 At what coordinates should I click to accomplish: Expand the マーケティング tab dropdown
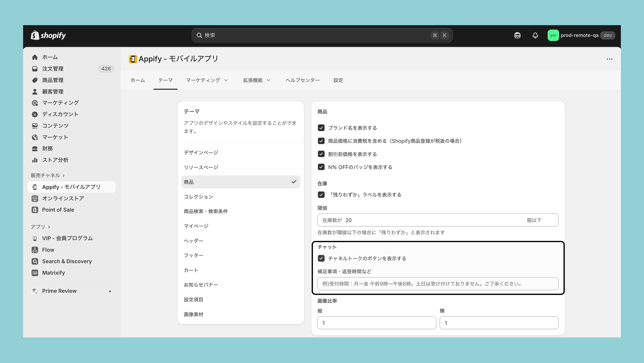207,80
